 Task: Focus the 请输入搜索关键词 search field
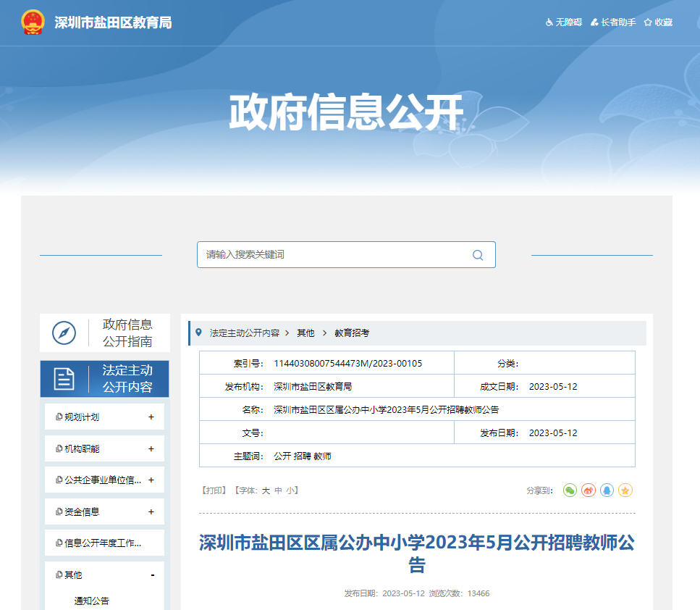[347, 255]
